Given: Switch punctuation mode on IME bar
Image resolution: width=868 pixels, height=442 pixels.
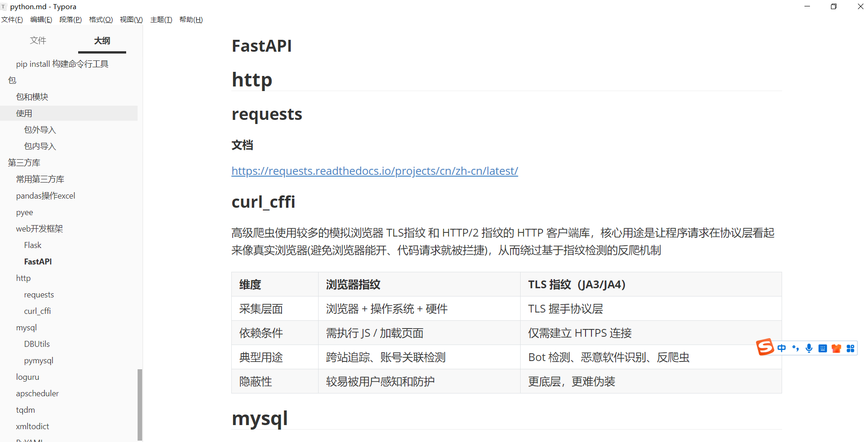Looking at the screenshot, I should (796, 348).
